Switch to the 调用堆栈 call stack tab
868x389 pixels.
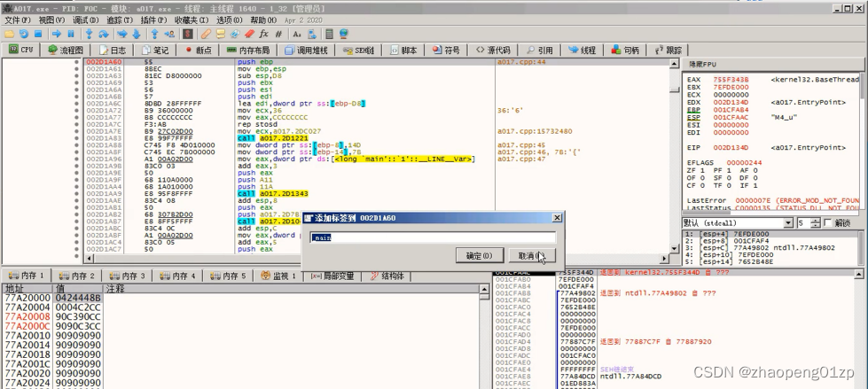point(306,50)
